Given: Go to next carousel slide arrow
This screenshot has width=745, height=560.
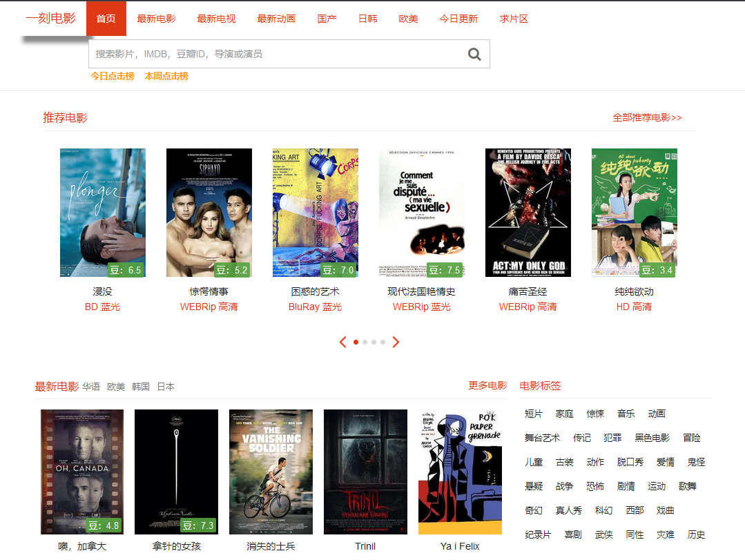Looking at the screenshot, I should (396, 342).
